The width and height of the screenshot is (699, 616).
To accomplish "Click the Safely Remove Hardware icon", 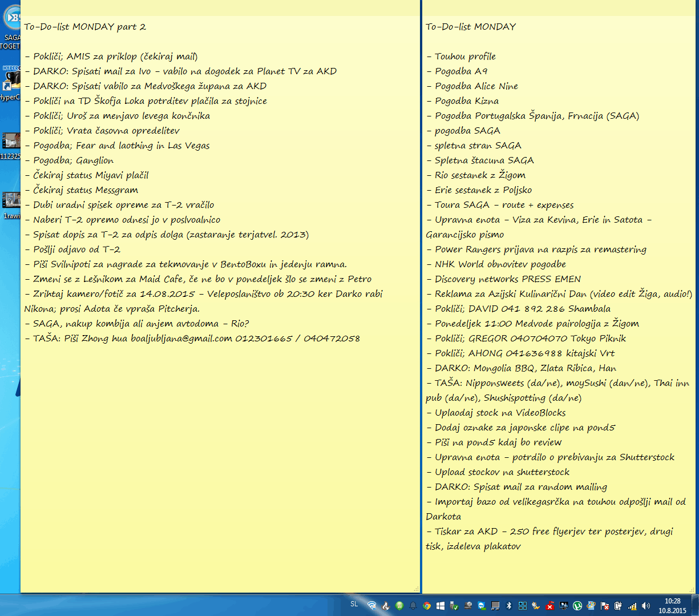I will pos(454,606).
